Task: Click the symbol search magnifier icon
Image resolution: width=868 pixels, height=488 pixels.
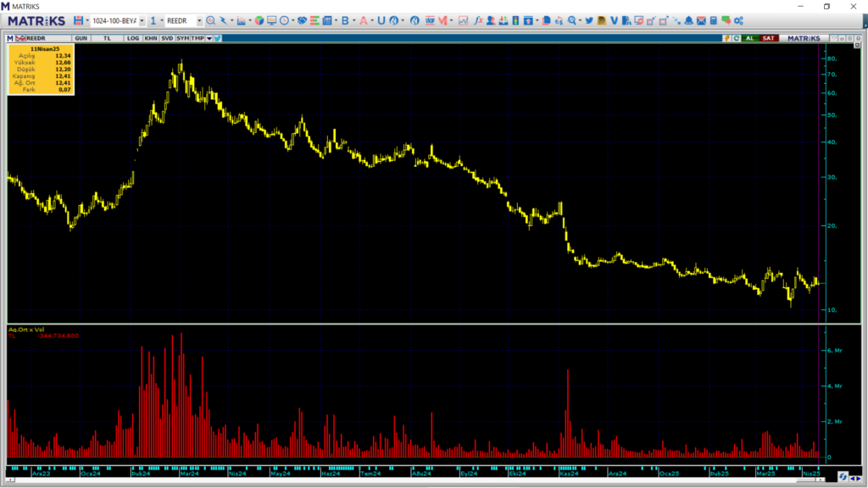Action: point(211,20)
